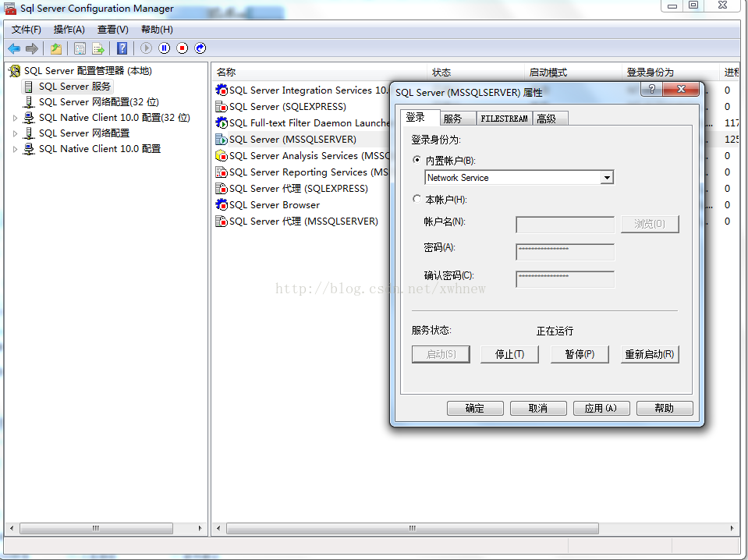Switch to the FILESTREAM tab
The image size is (748, 560).
click(x=504, y=119)
